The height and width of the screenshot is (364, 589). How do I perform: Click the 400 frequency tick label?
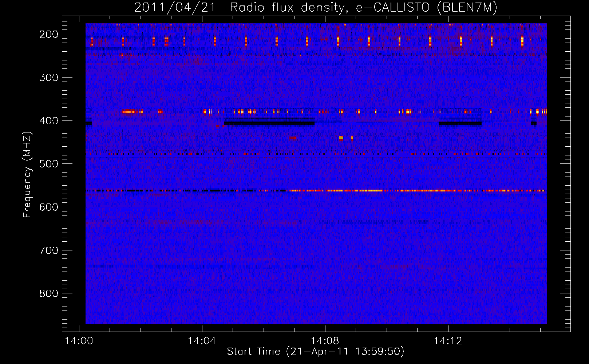pos(49,121)
